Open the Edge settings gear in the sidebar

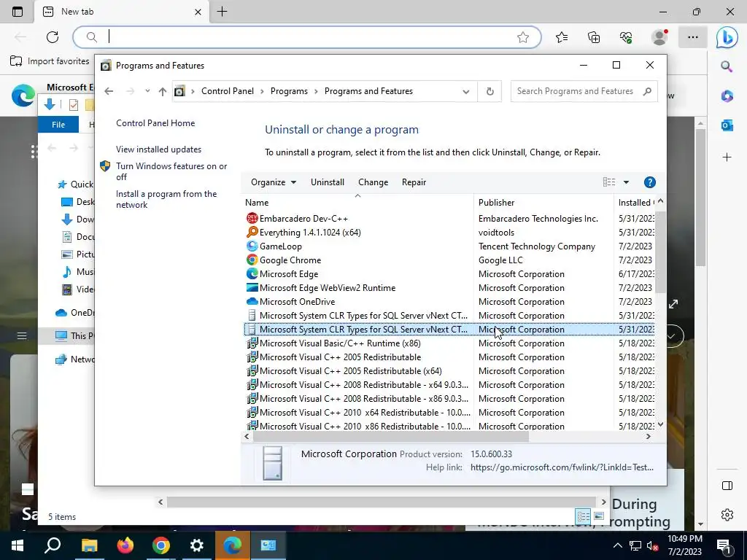[x=727, y=515]
